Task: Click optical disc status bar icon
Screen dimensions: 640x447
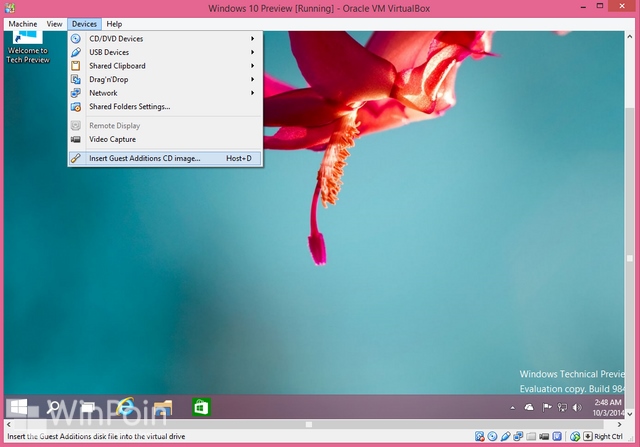Action: [493, 436]
